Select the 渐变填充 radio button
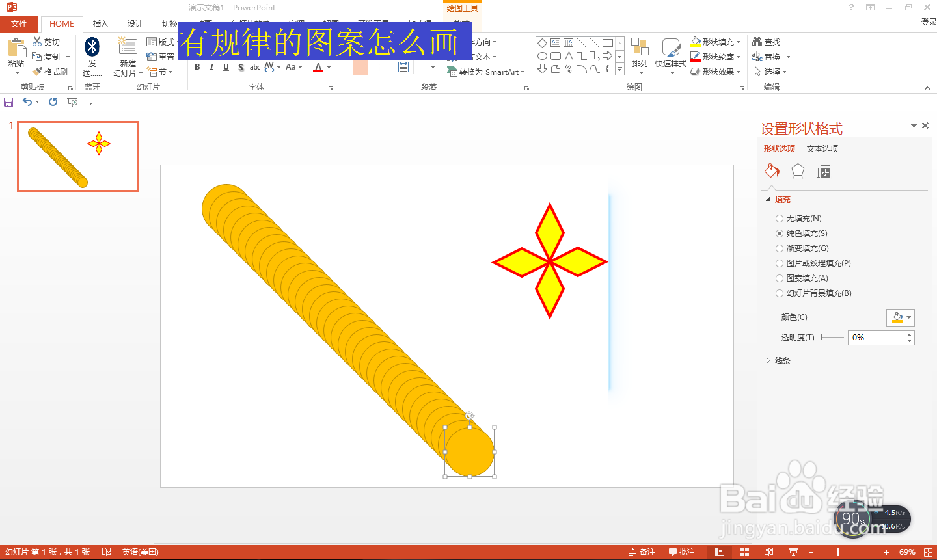The width and height of the screenshot is (937, 560). pos(779,248)
